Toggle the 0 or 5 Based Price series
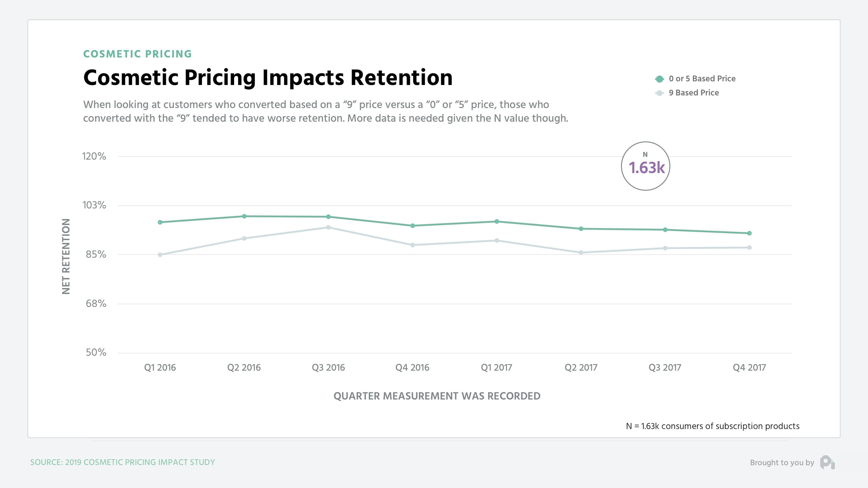This screenshot has height=488, width=868. click(x=702, y=79)
